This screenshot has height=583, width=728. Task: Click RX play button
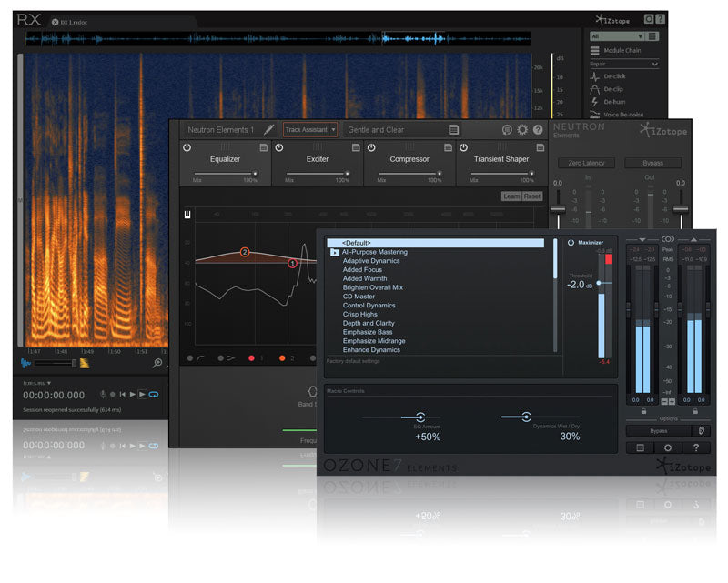pyautogui.click(x=132, y=394)
